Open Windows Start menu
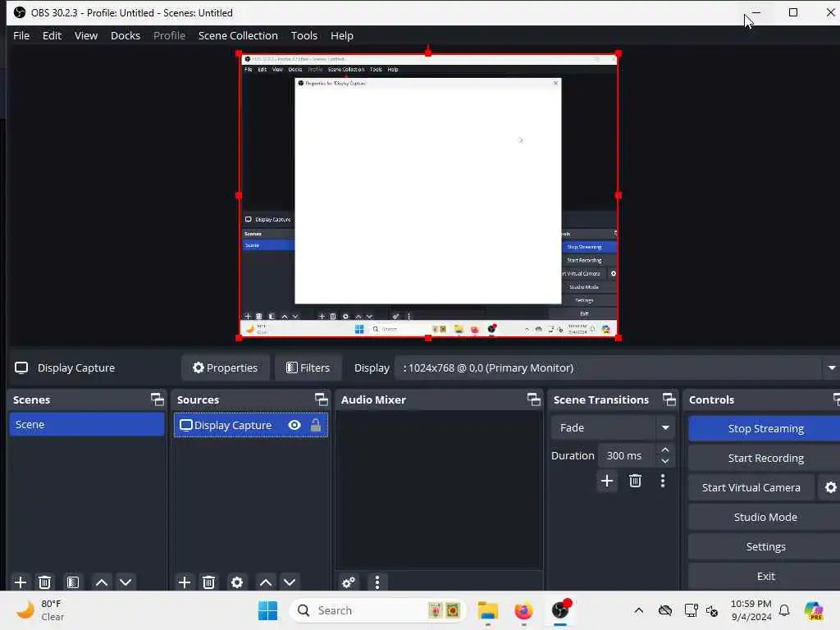The height and width of the screenshot is (630, 840). pos(268,610)
